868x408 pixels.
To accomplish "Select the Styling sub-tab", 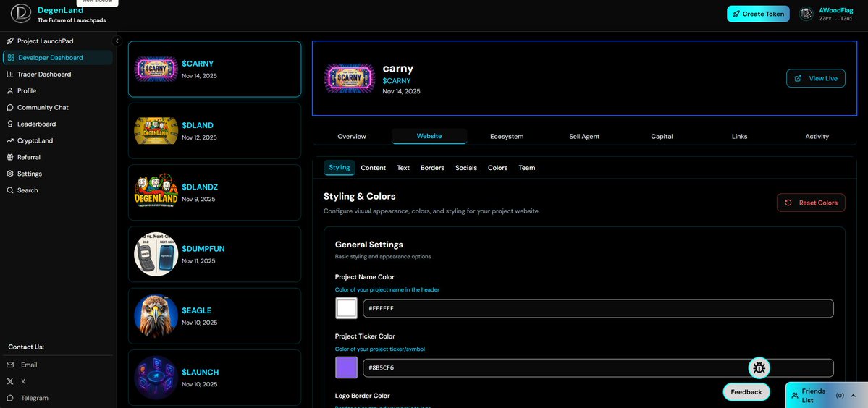I will coord(340,168).
